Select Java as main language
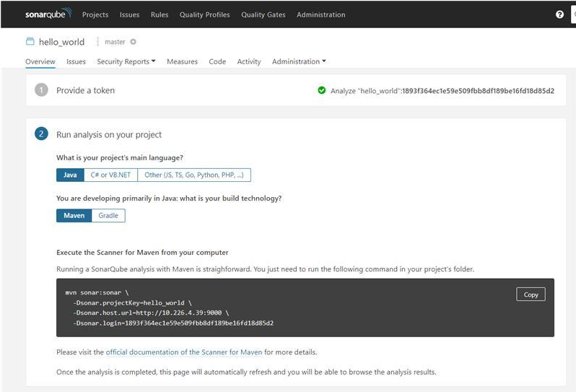 [70, 175]
